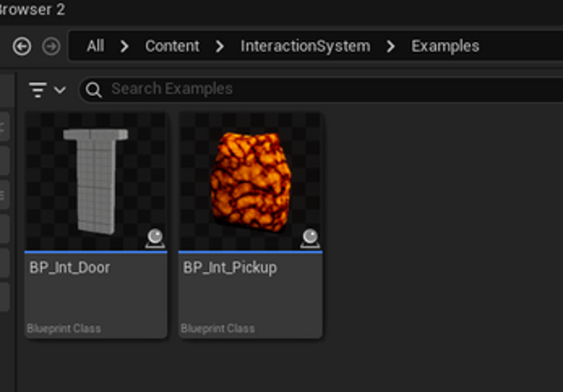Navigate to All in breadcrumb
Screen dimensions: 563x392
[x=95, y=46]
